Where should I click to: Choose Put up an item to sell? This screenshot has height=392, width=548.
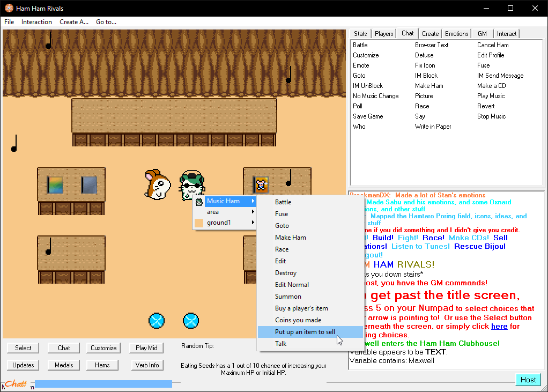(309, 332)
